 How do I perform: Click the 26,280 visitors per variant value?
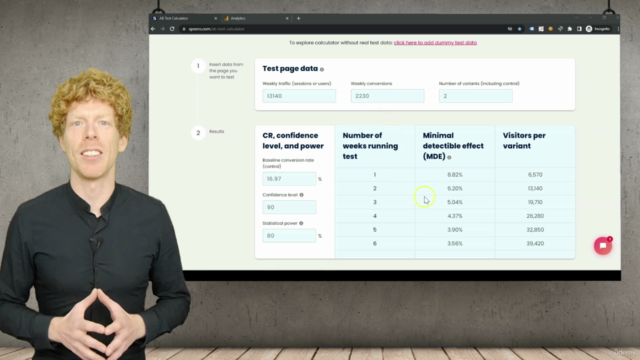point(535,216)
